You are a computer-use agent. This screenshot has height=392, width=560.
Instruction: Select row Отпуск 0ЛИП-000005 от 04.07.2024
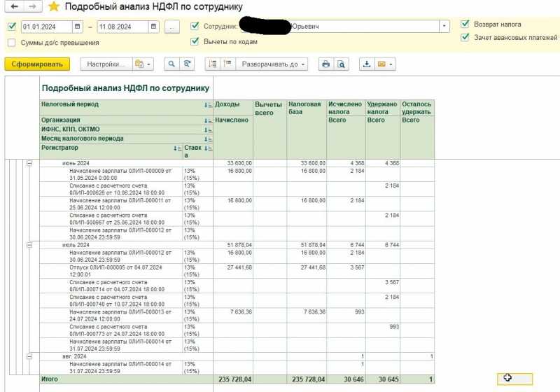237,271
